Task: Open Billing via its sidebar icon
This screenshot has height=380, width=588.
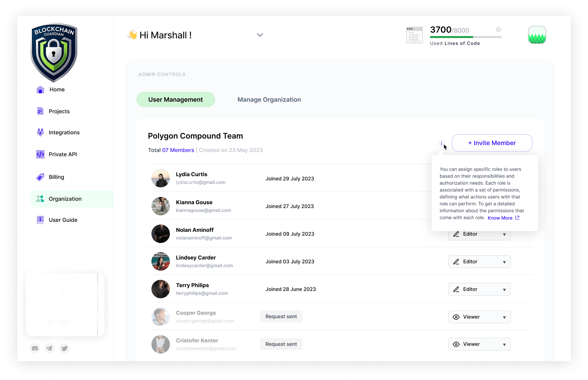Action: tap(40, 177)
